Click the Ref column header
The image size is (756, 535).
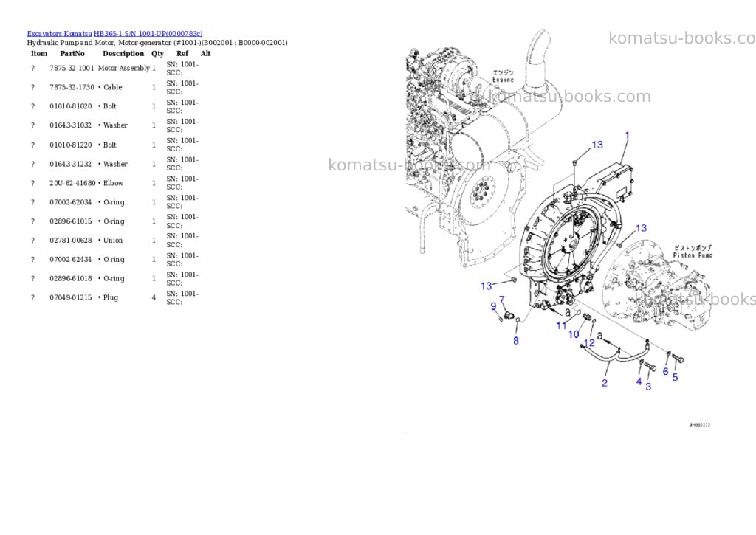click(182, 53)
